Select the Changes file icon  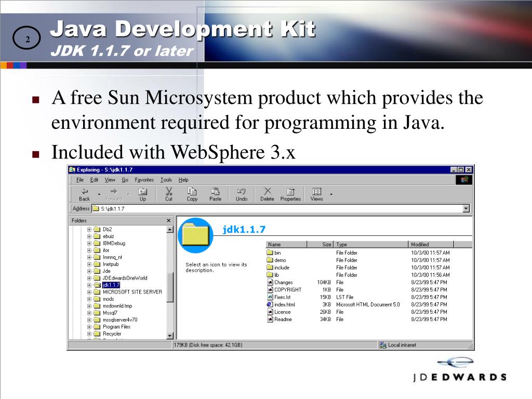click(x=270, y=282)
